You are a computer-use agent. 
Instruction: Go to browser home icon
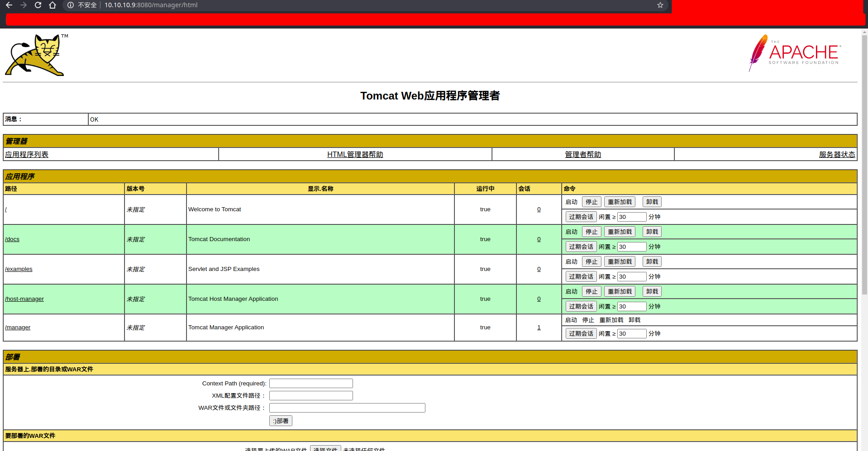coord(52,5)
